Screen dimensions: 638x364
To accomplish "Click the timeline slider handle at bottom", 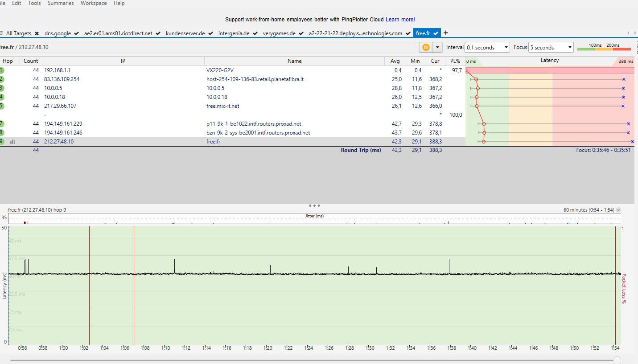I will [617, 360].
